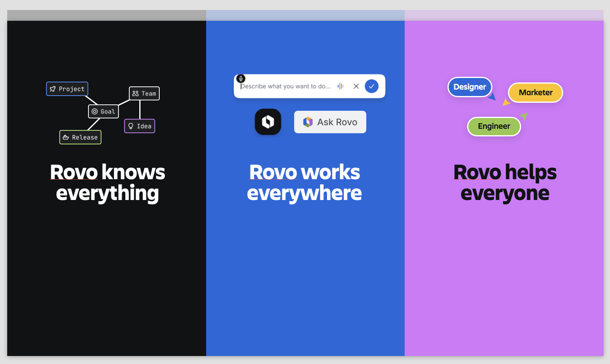Screen dimensions: 610x364
Task: Toggle the Engineer role chip
Action: 494,126
